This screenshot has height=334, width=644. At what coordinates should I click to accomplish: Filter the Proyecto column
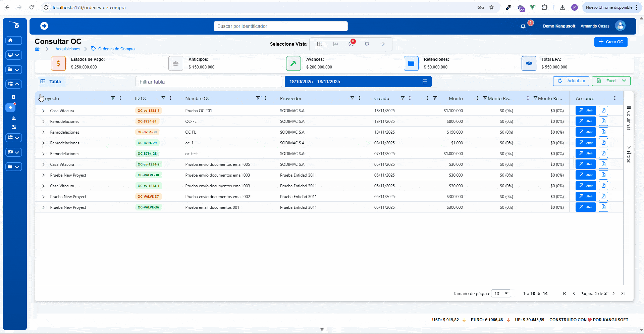(113, 98)
